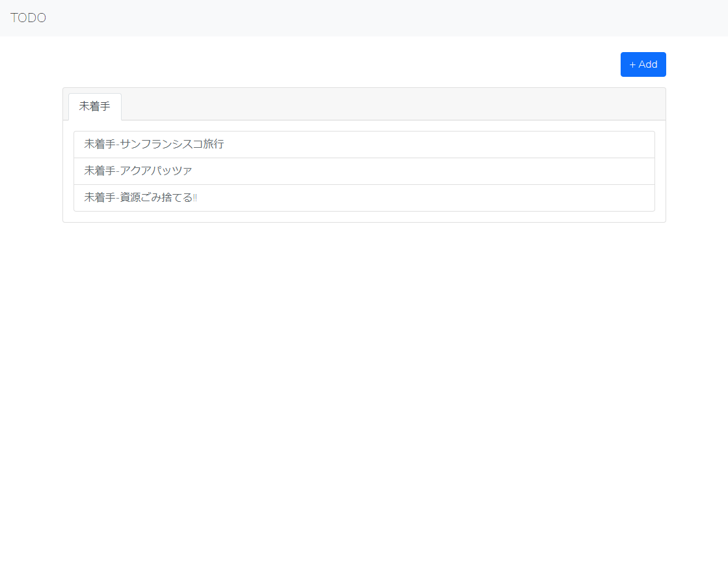Click the plus sign on Add button
The image size is (728, 586).
point(632,64)
